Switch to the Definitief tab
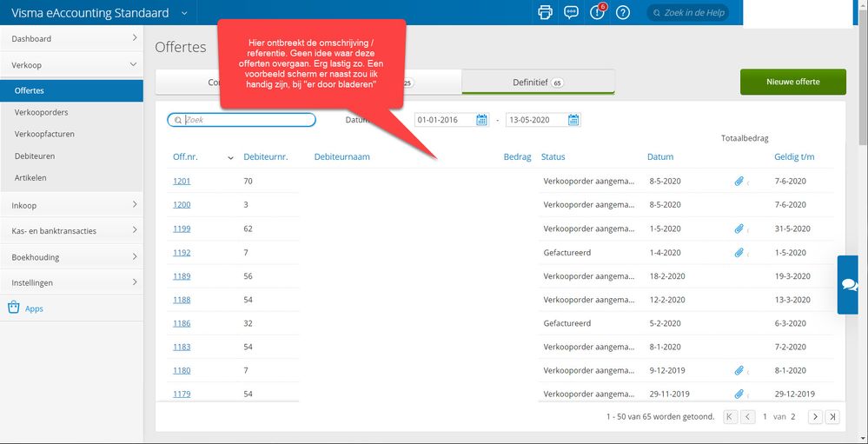This screenshot has height=444, width=868. point(538,82)
